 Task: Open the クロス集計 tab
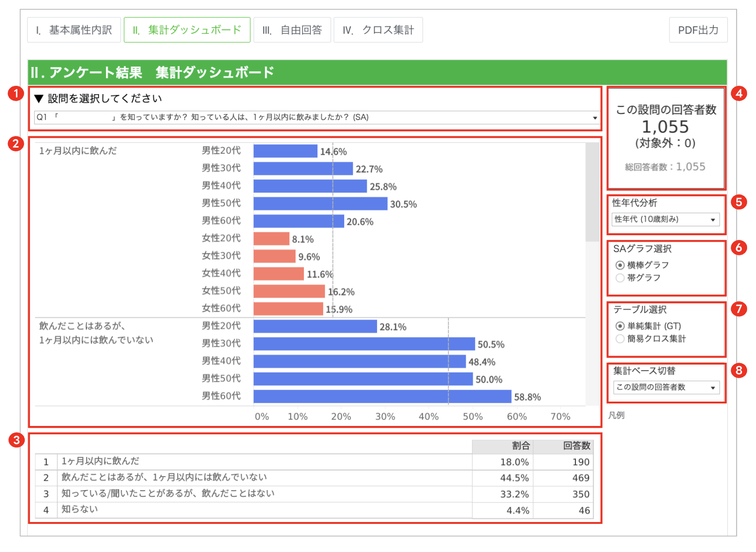tap(378, 30)
